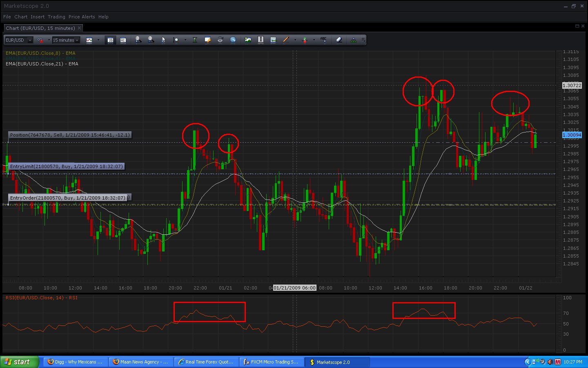Select the ABC text annotation tool
The height and width of the screenshot is (368, 588).
click(323, 40)
